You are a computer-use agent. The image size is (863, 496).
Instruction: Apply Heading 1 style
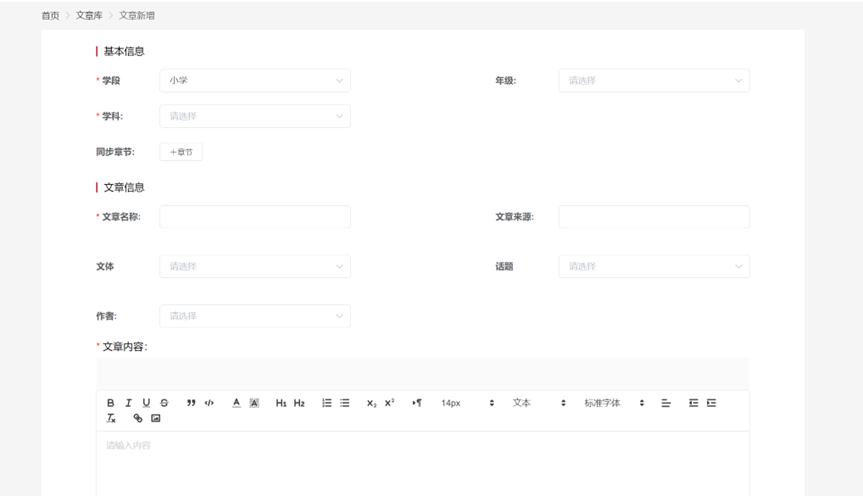tap(281, 402)
